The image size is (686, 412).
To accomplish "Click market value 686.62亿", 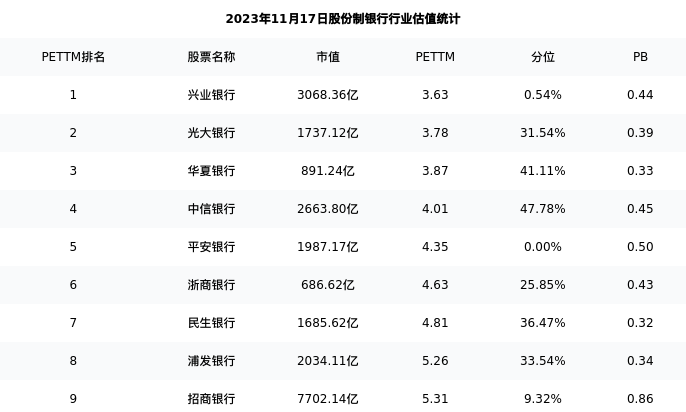I will (328, 285).
